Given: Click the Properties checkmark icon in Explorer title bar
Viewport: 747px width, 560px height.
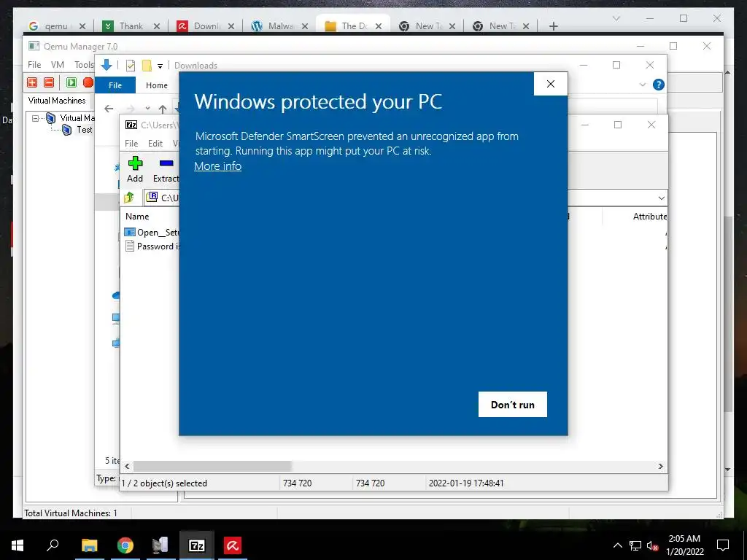Looking at the screenshot, I should [130, 66].
